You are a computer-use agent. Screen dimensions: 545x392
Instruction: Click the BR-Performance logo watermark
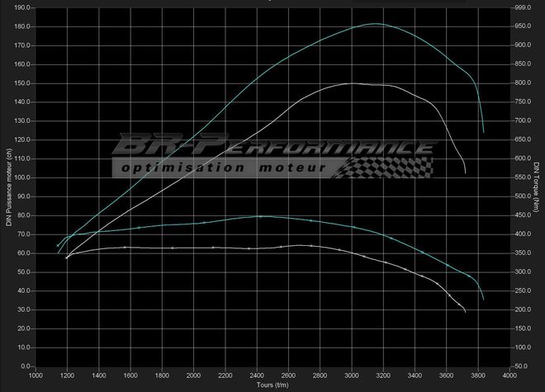(272, 147)
